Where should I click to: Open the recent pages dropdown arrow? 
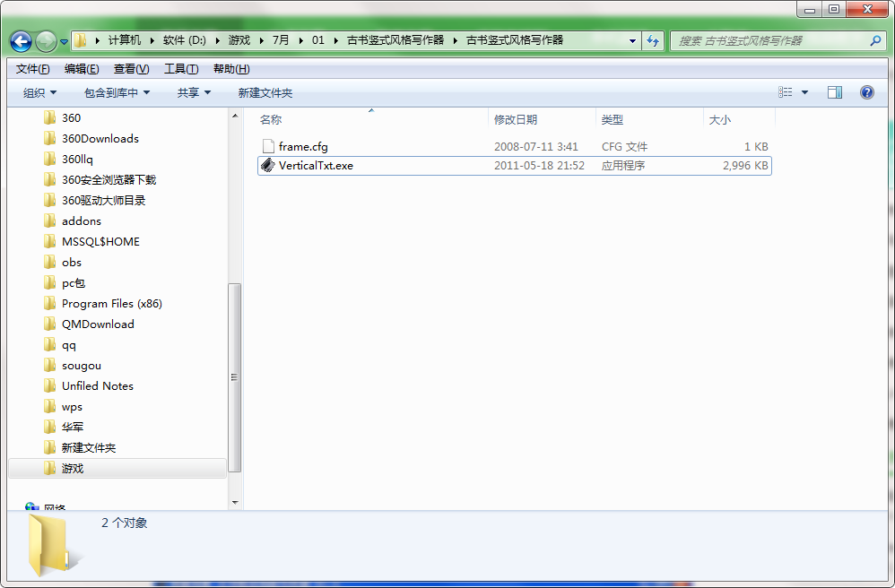[64, 41]
